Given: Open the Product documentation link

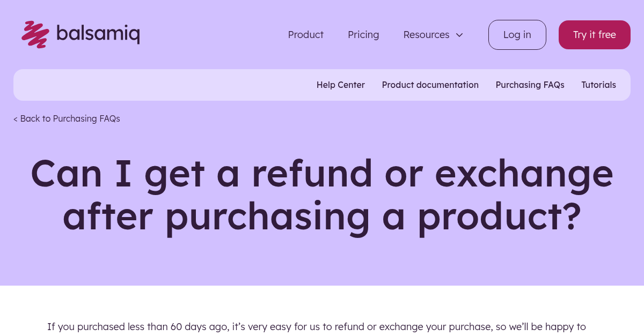Looking at the screenshot, I should pyautogui.click(x=430, y=85).
